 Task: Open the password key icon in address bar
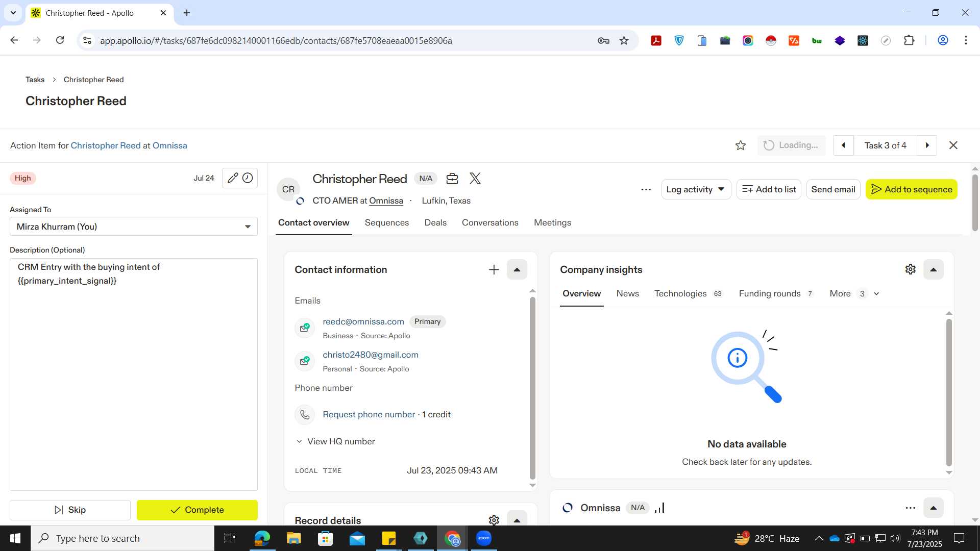(x=603, y=41)
